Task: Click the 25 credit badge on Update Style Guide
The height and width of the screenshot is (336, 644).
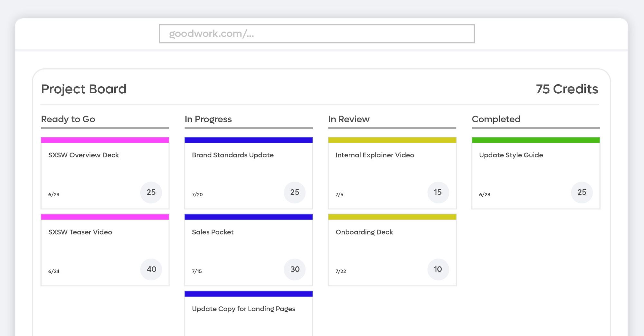Action: tap(582, 192)
